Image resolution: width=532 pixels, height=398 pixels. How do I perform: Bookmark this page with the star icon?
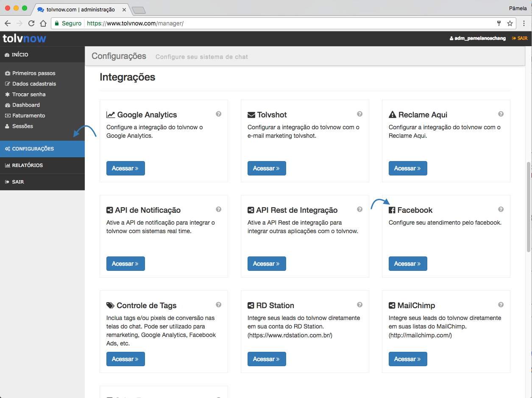pos(510,23)
